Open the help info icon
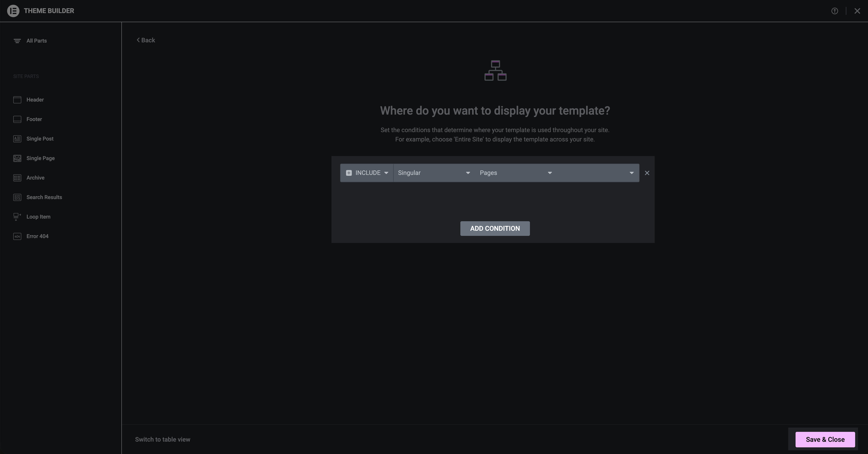 pos(835,11)
